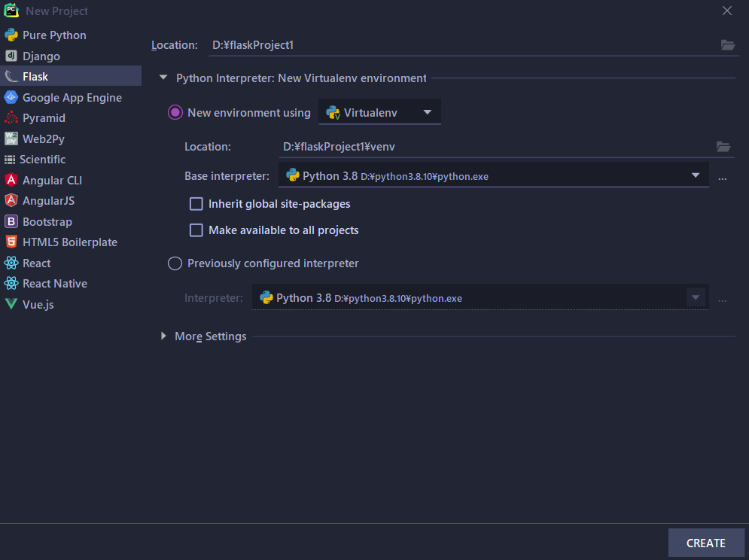Select the Web2Py label
749x560 pixels.
point(44,139)
